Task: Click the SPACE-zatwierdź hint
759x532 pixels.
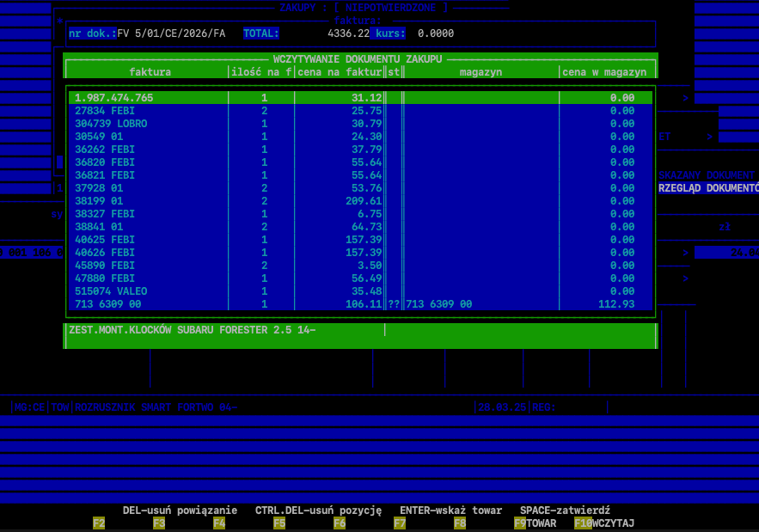Action: (565, 510)
